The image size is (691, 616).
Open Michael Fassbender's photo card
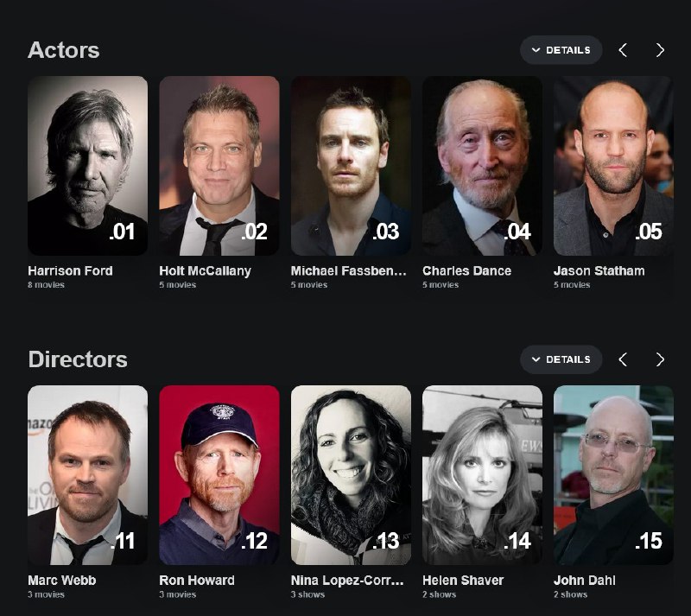point(350,166)
